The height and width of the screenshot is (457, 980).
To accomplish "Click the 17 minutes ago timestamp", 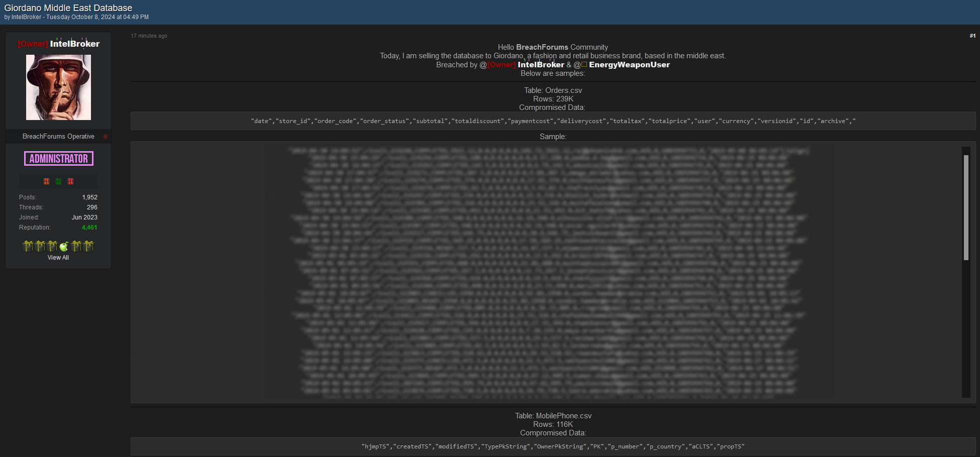I will (149, 36).
